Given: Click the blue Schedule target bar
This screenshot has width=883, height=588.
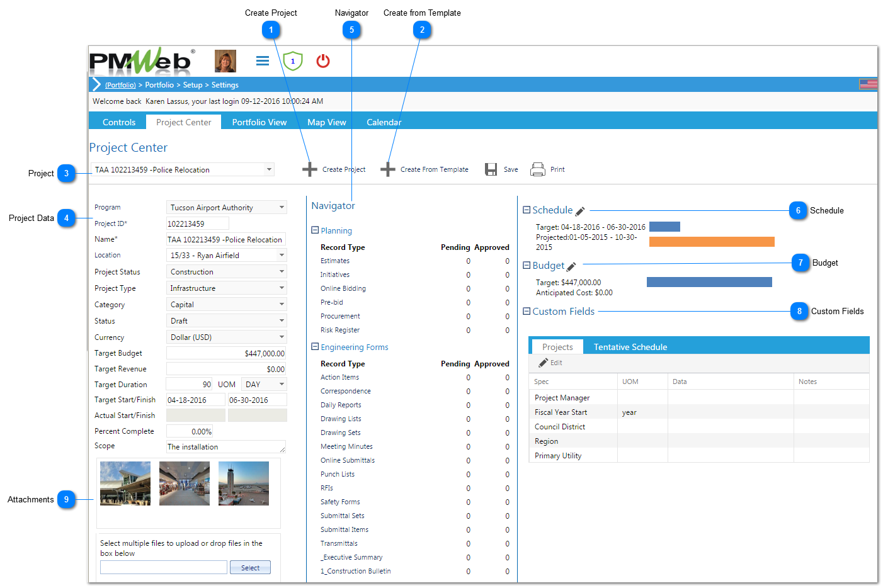Looking at the screenshot, I should (x=664, y=227).
